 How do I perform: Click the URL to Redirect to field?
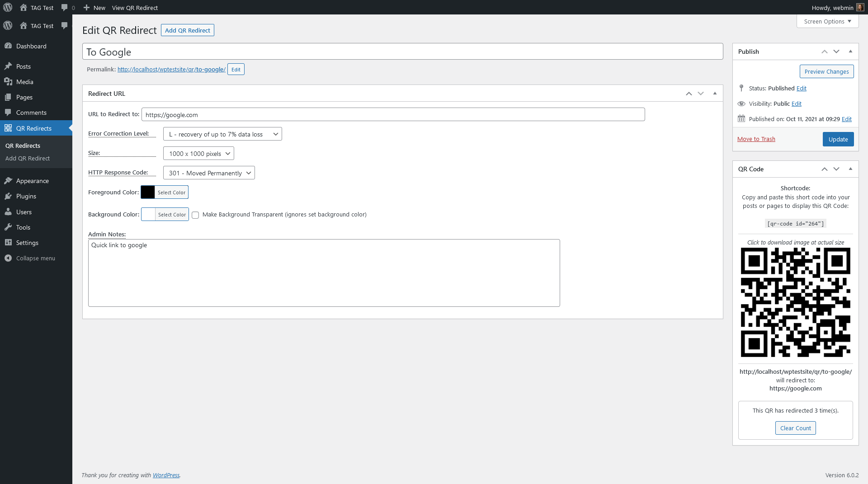click(x=393, y=114)
